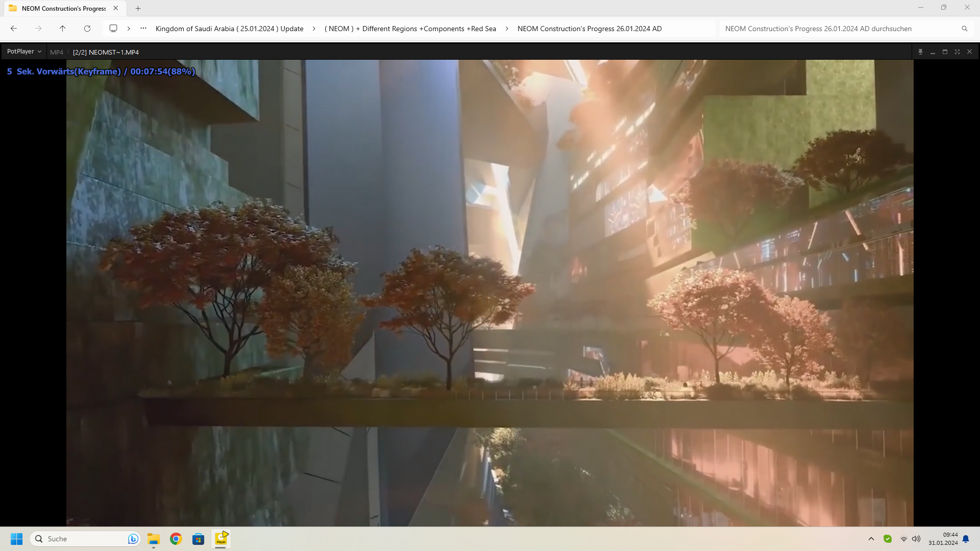This screenshot has height=551, width=980.
Task: Expand chevron after Kingdom of Saudi Arabia breadcrumb
Action: 314,29
